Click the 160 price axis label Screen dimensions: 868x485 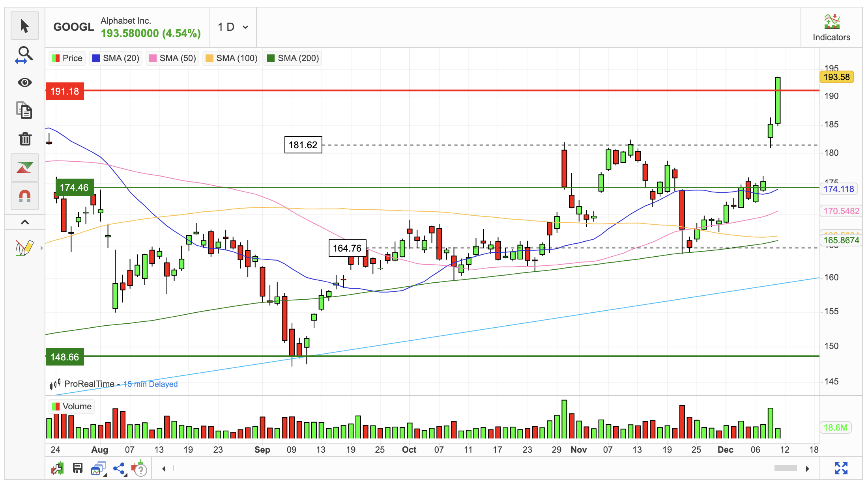coord(831,277)
